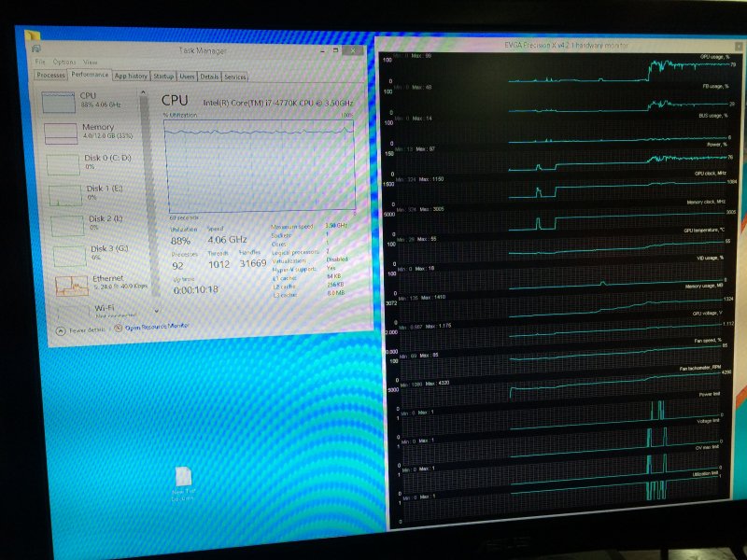Select Disk 0 (C: D:) in sidebar
This screenshot has width=747, height=560.
point(91,164)
